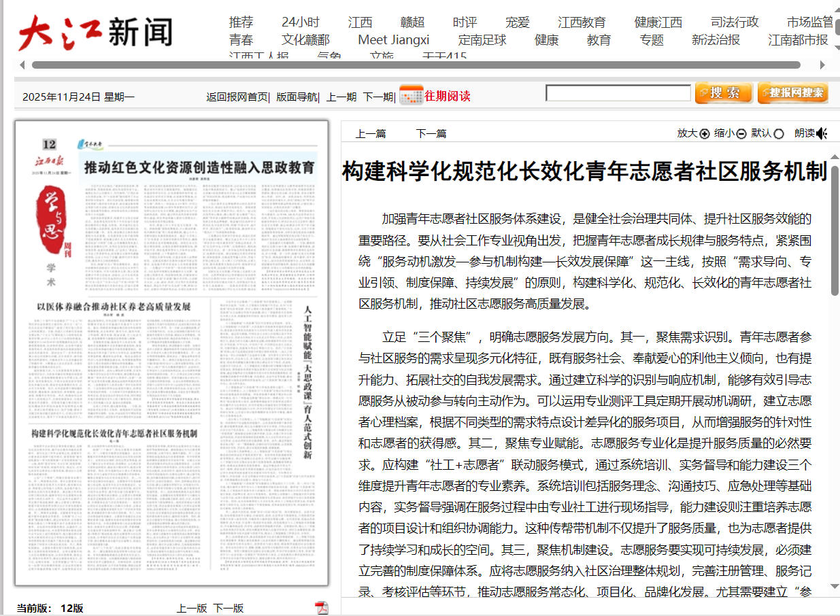The height and width of the screenshot is (616, 840).
Task: Open the 24小时 nav item
Action: coord(300,22)
